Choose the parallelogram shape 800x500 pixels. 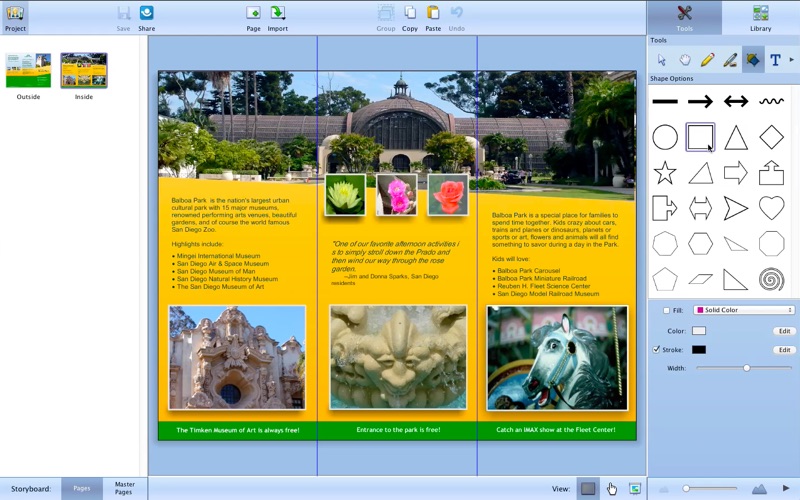(700, 279)
